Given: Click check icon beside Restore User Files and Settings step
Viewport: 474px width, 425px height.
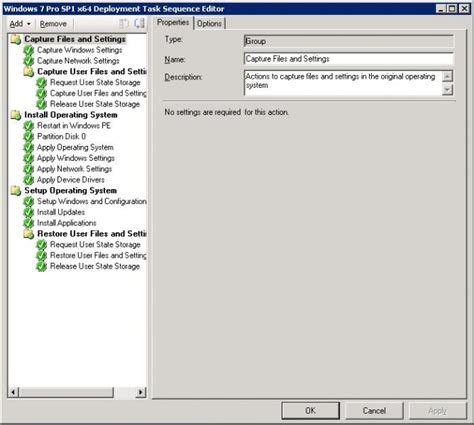Looking at the screenshot, I should click(x=41, y=256).
